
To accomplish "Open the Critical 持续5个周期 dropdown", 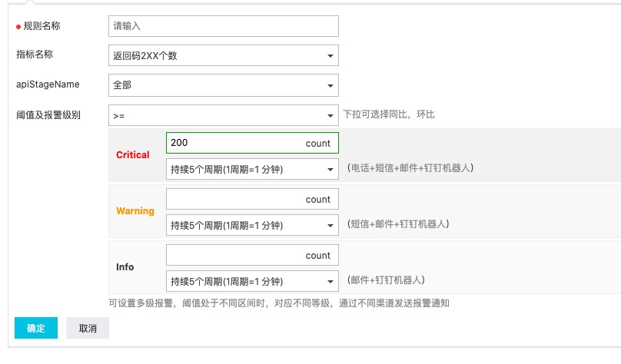I will (252, 170).
